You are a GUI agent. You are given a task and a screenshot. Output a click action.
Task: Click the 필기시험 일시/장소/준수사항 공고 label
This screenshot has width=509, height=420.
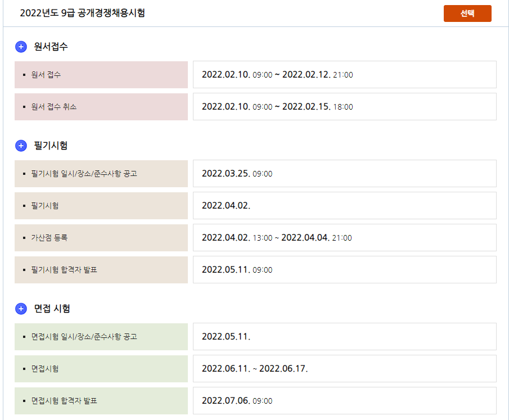(x=84, y=174)
